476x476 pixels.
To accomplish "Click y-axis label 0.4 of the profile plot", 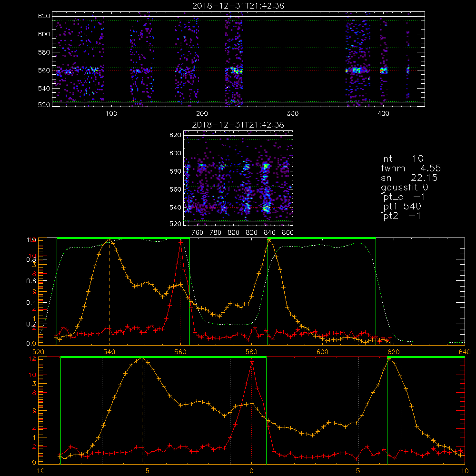I will 31,302.
